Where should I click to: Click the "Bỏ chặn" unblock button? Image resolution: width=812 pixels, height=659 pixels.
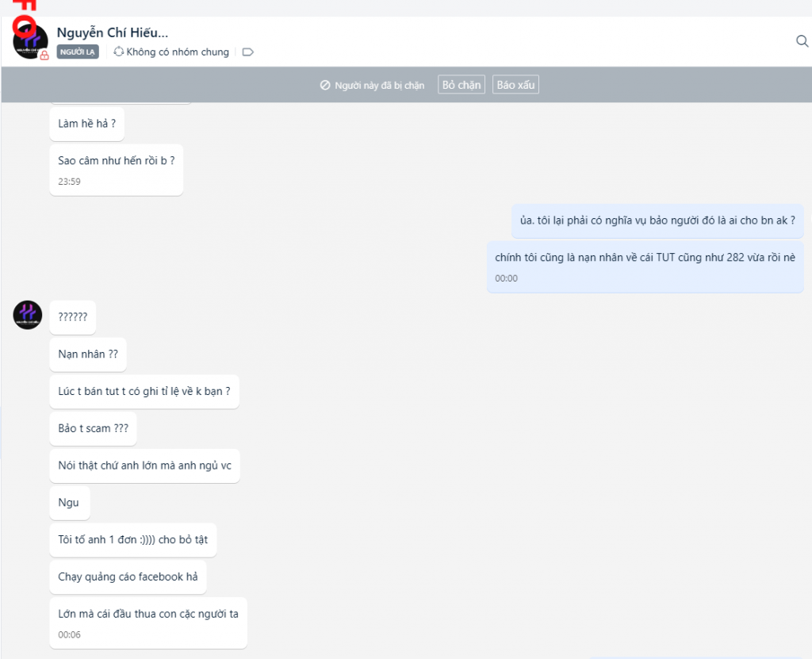(462, 85)
